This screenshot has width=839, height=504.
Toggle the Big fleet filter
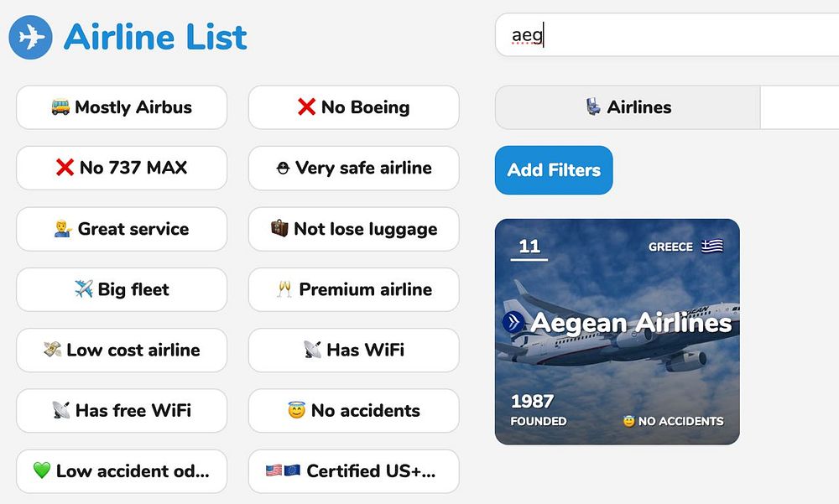[x=122, y=289]
